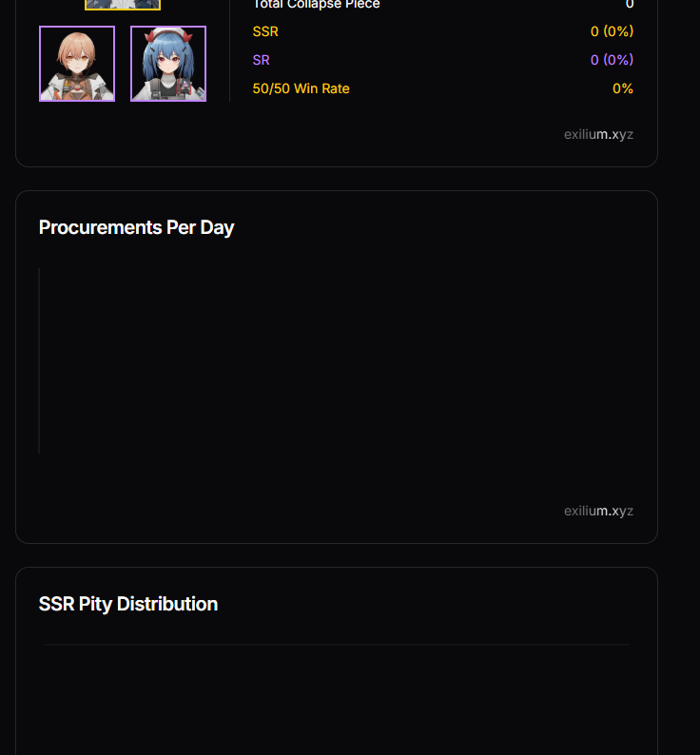
Task: Click the Total Collapse Piece count 0
Action: [630, 5]
